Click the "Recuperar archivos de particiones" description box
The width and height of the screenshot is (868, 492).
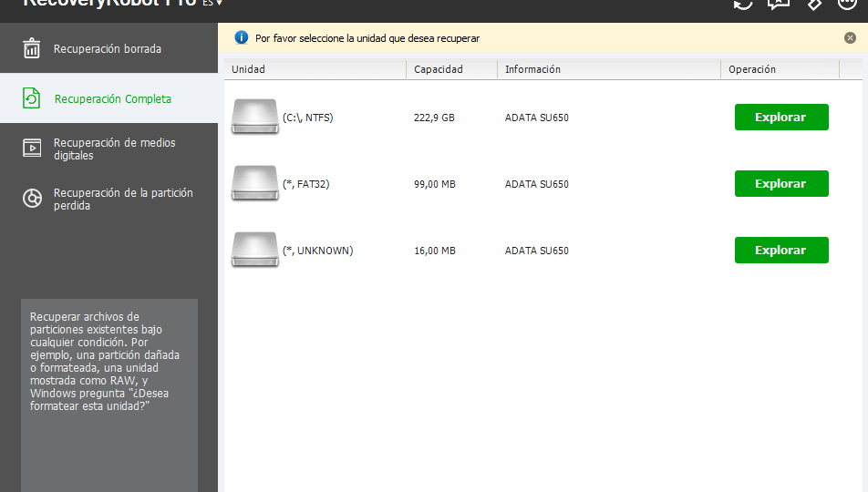coord(109,395)
